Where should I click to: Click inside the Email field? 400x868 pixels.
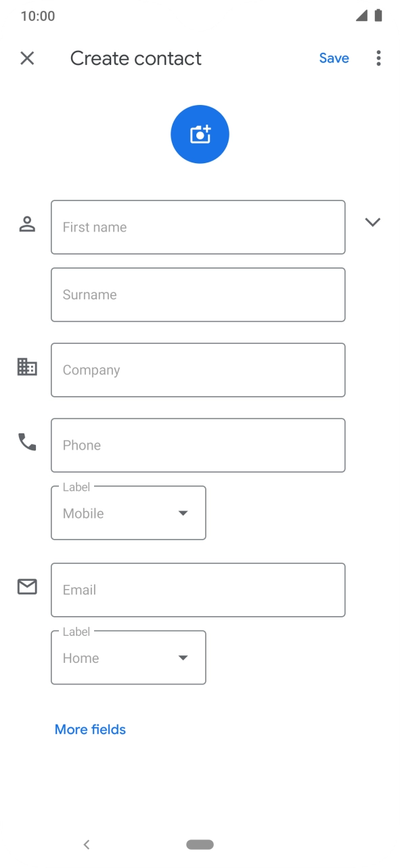[198, 590]
